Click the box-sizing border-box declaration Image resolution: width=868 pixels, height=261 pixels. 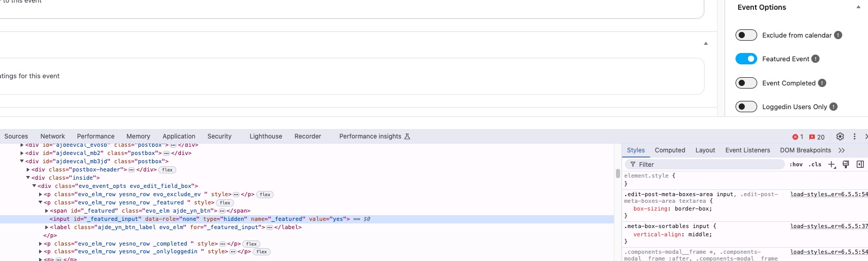[673, 209]
